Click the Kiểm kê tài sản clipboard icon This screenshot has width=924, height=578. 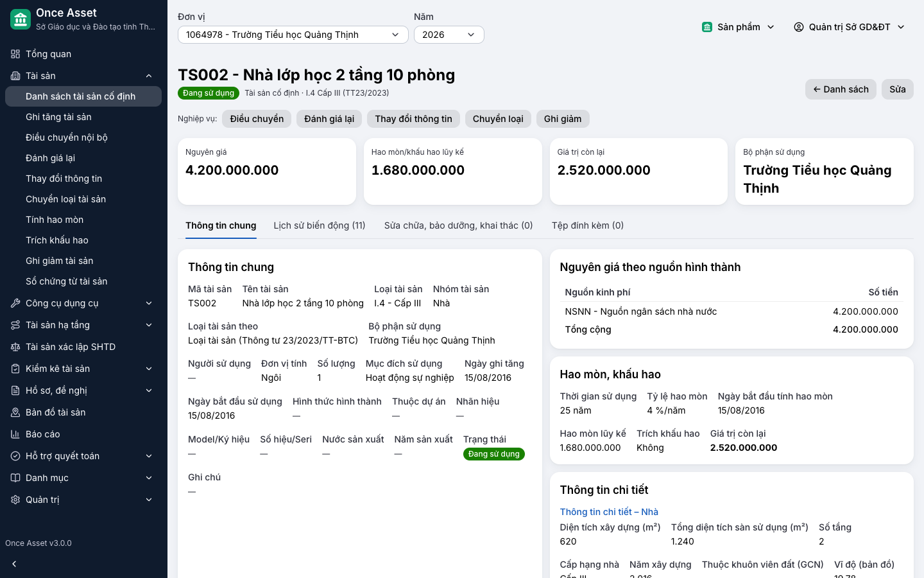click(x=15, y=369)
